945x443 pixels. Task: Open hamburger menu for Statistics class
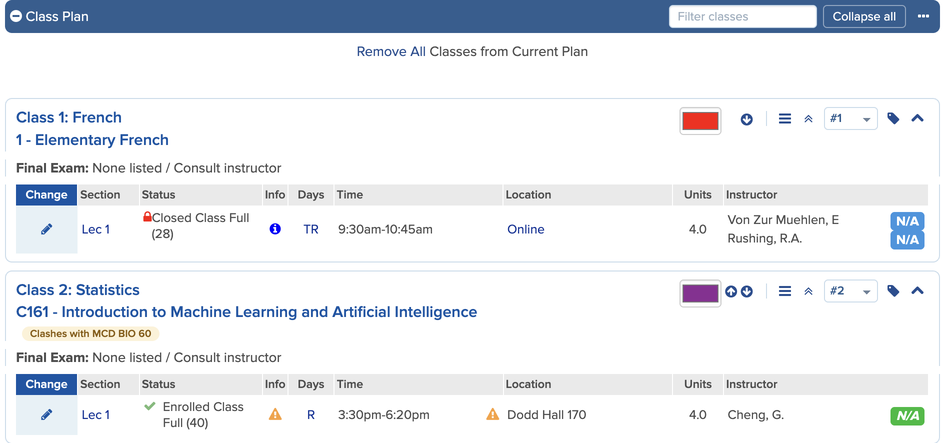point(785,292)
